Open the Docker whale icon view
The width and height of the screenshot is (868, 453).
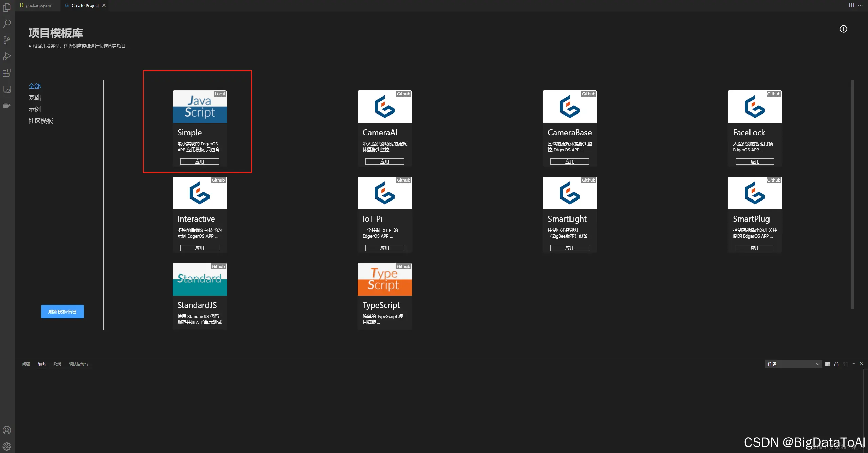point(7,106)
